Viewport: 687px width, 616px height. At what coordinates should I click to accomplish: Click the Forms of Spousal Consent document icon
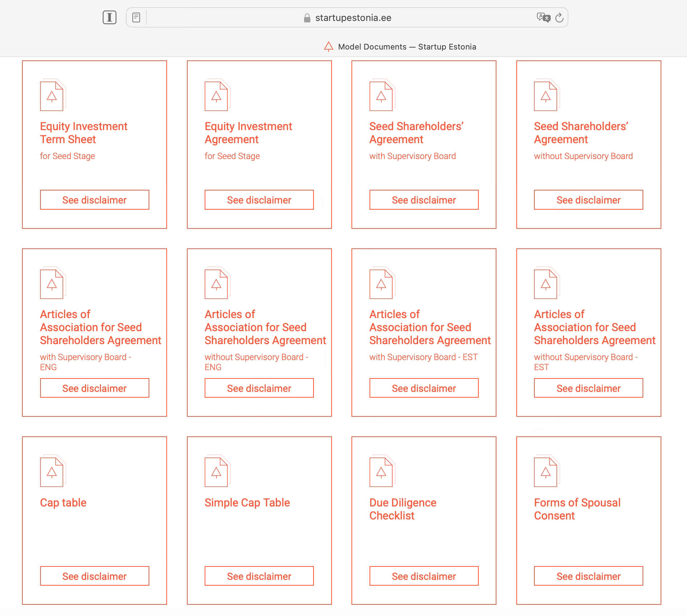(x=547, y=471)
